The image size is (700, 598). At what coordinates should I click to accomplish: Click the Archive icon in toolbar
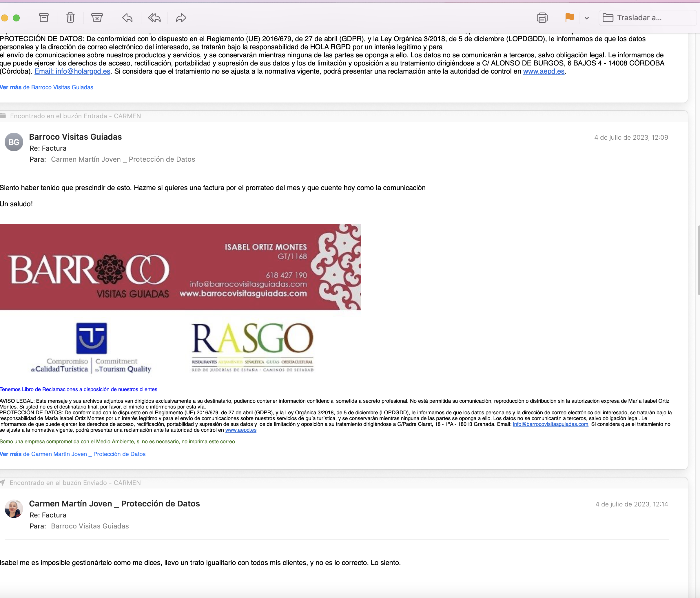[x=44, y=18]
